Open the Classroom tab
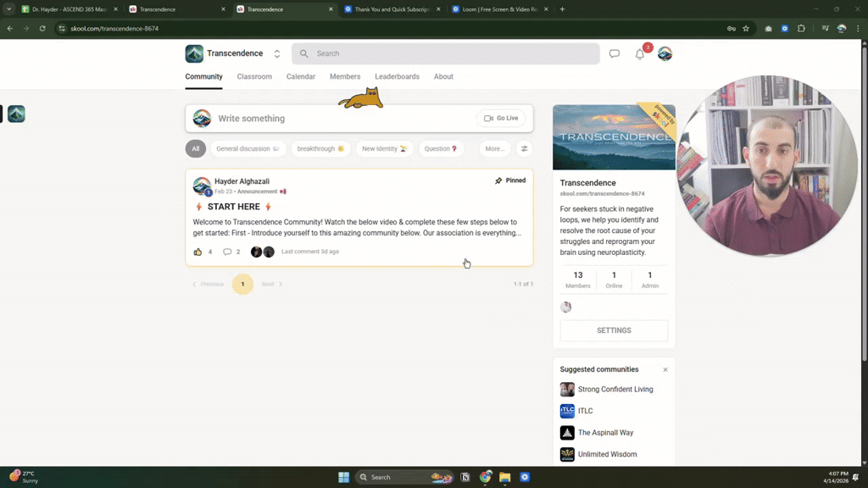This screenshot has height=488, width=868. click(x=254, y=76)
